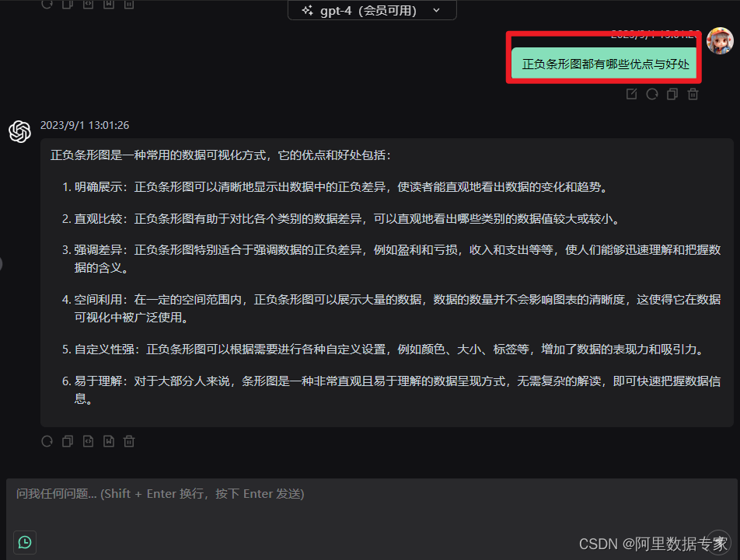Expand the chevron on the model selector
Screen dimensions: 740x560
tap(436, 11)
